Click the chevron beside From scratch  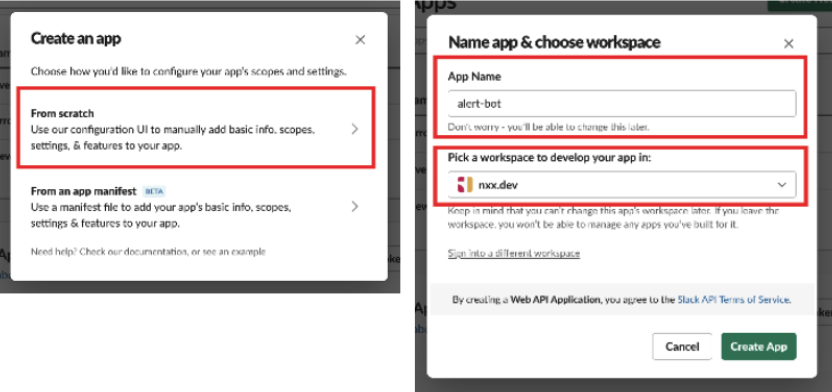(355, 129)
